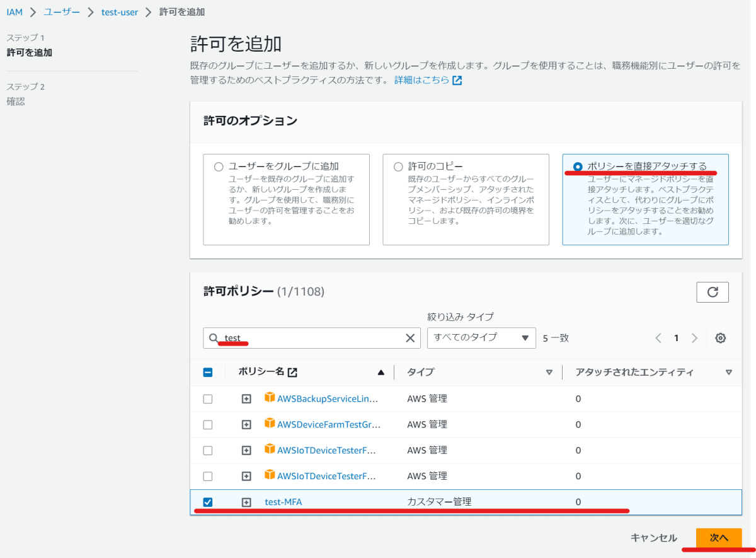This screenshot has height=558, width=756.
Task: Select 許可のコピー radio option
Action: [x=398, y=166]
